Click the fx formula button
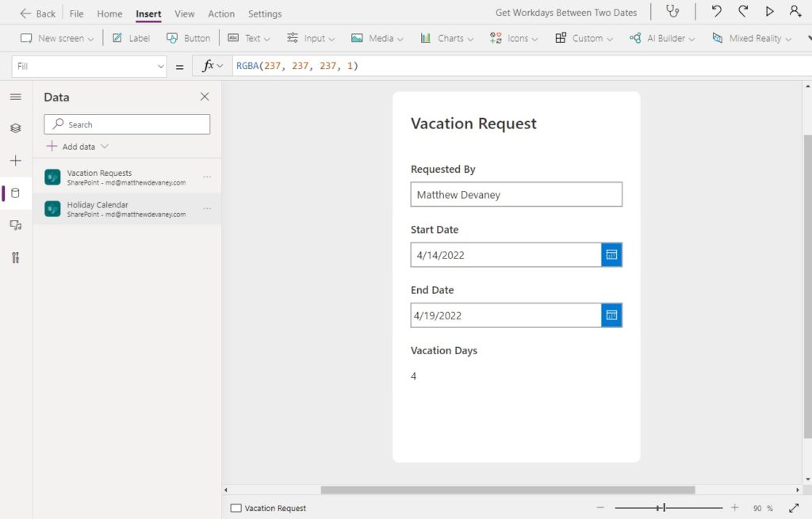812x519 pixels. pos(213,67)
